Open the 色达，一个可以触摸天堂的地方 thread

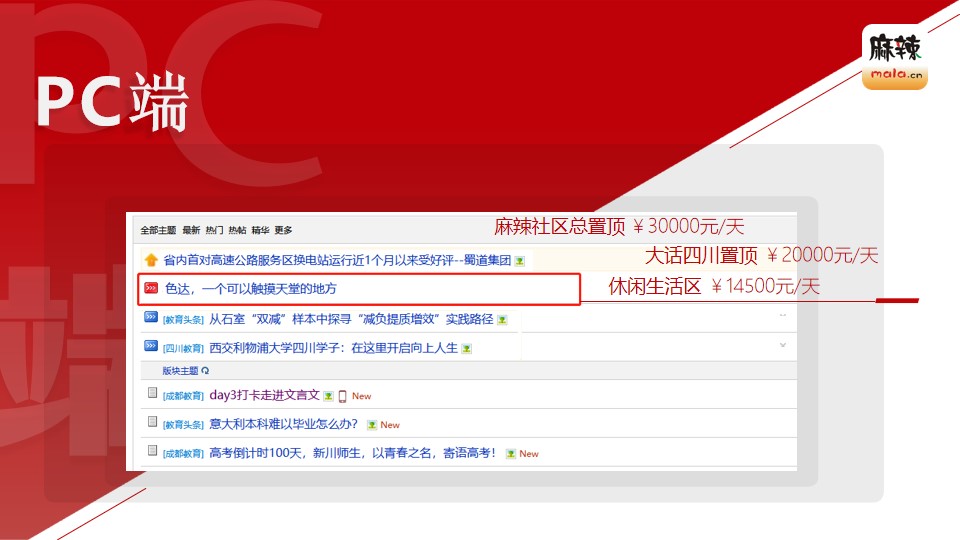[250, 288]
